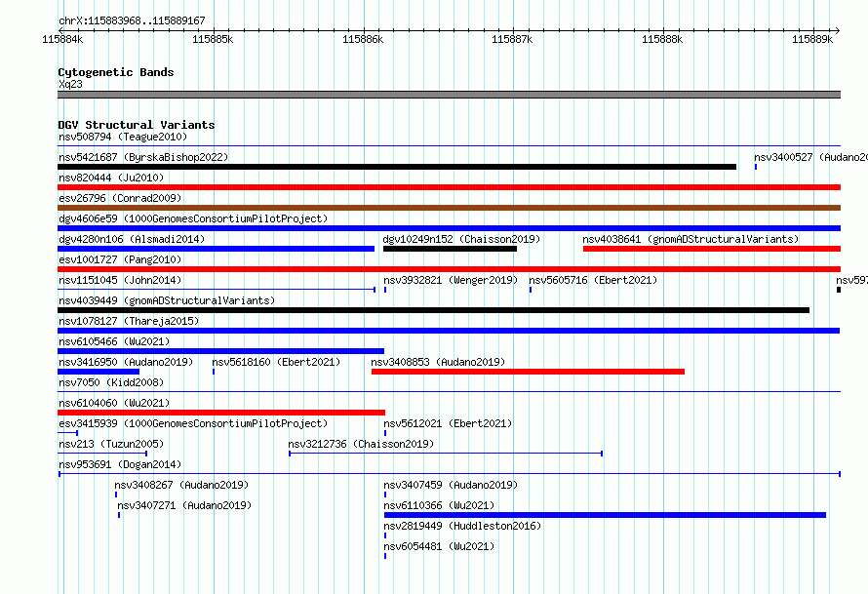Click the blue nsv6105466 Wu2021 bar
Viewport: 868px width, 594px height.
click(x=220, y=351)
